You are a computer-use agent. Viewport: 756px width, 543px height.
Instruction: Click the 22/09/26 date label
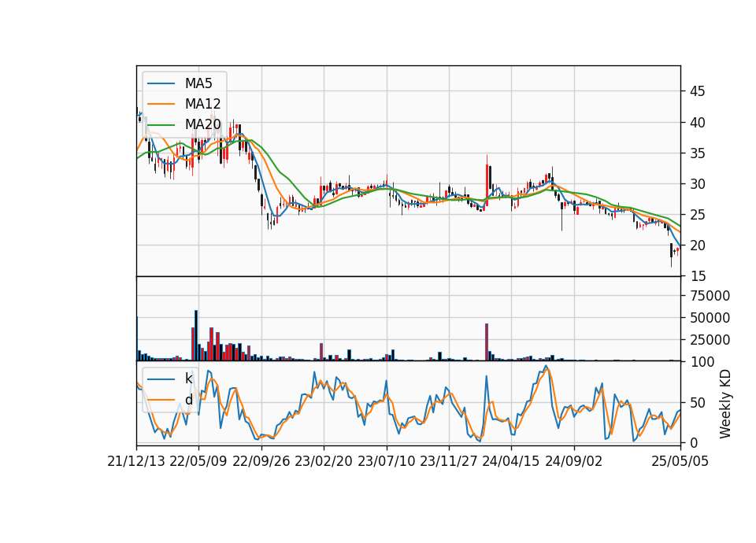click(x=261, y=461)
